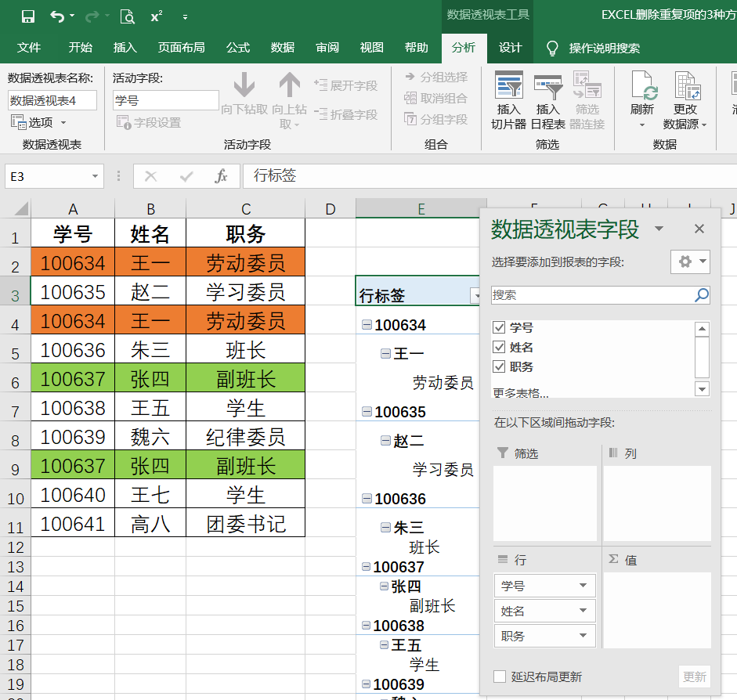Click the 插入切片器 slicer icon
The height and width of the screenshot is (700, 737).
[x=508, y=85]
